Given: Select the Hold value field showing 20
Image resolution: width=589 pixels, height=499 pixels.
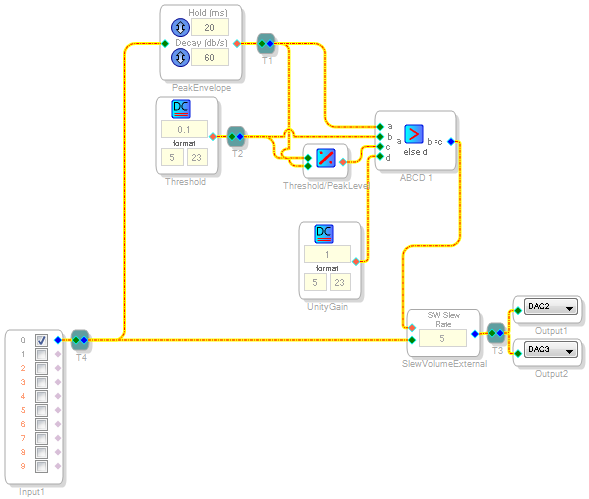Looking at the screenshot, I should click(x=210, y=27).
